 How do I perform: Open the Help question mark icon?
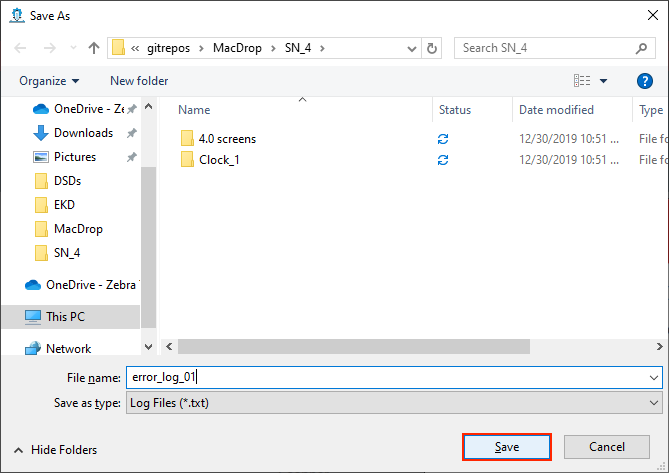coord(645,81)
